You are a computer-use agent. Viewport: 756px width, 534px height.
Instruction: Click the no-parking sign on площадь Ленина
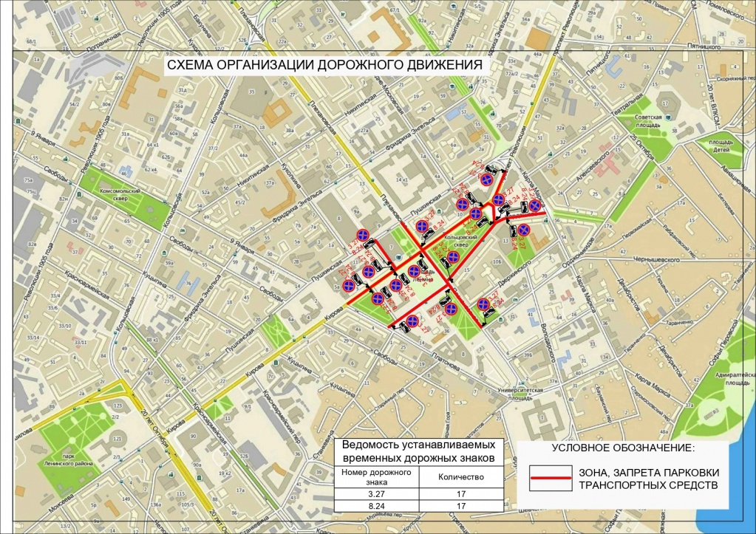click(x=414, y=271)
